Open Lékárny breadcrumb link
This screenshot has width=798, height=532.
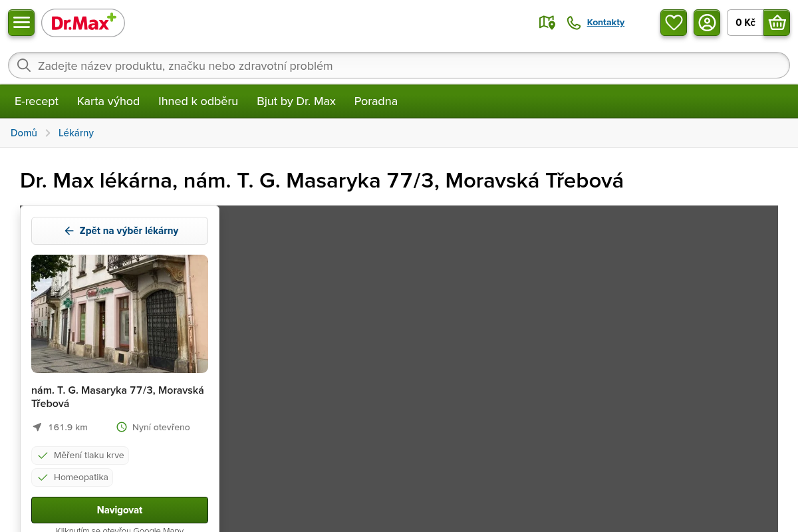click(x=76, y=133)
